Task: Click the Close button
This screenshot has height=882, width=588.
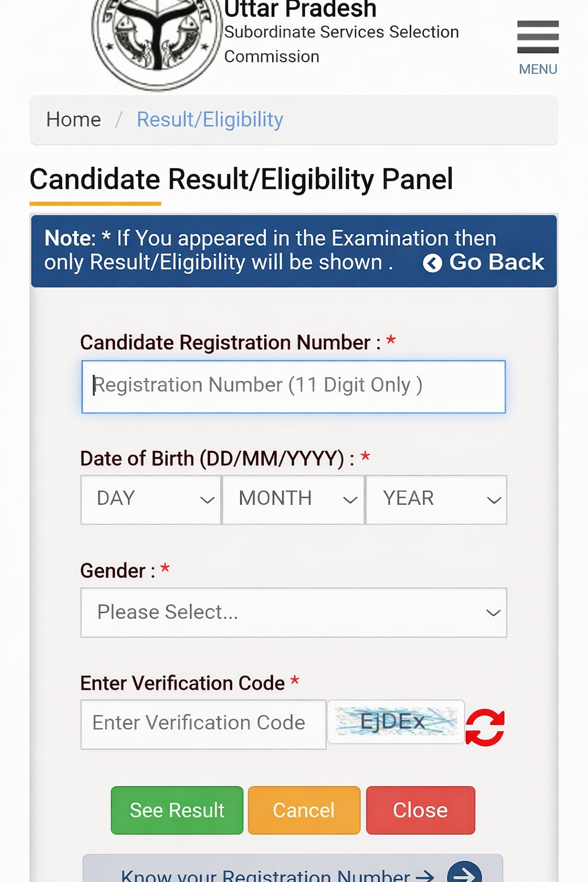Action: pos(420,810)
